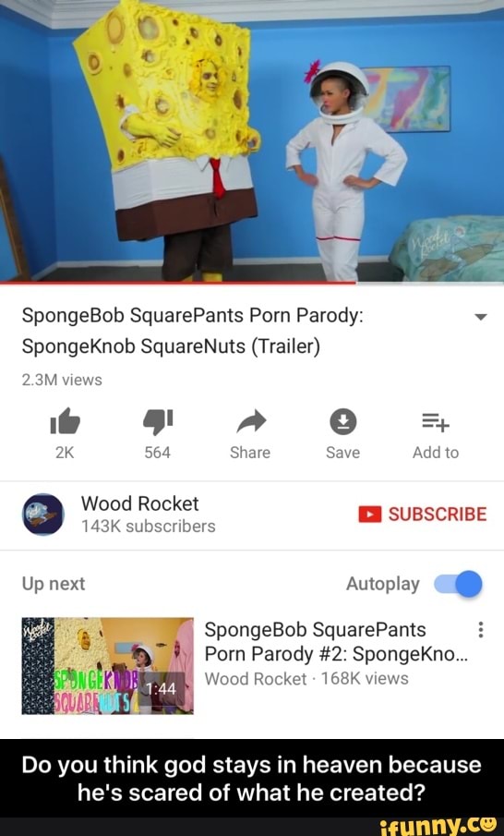Tap the thumbs down dislike icon

158,421
